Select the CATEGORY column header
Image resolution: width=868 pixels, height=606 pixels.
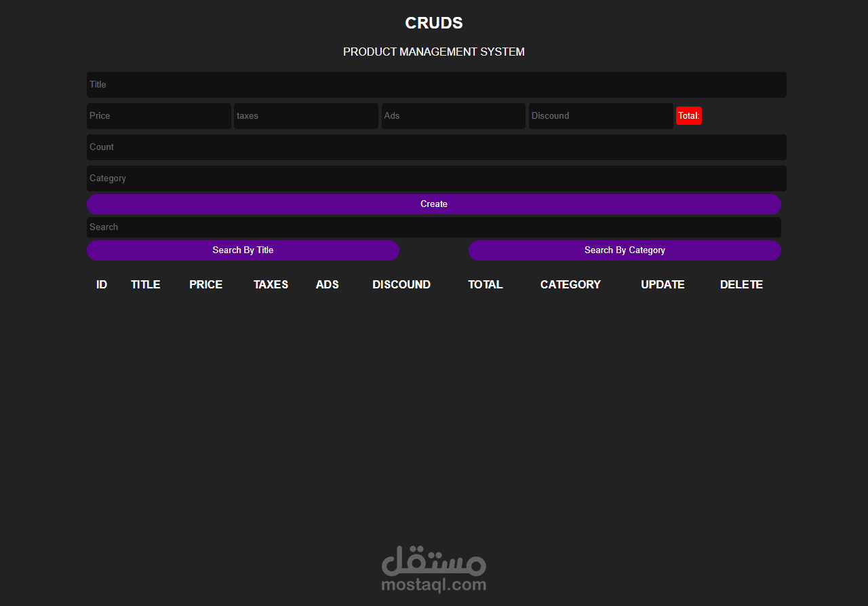click(571, 285)
